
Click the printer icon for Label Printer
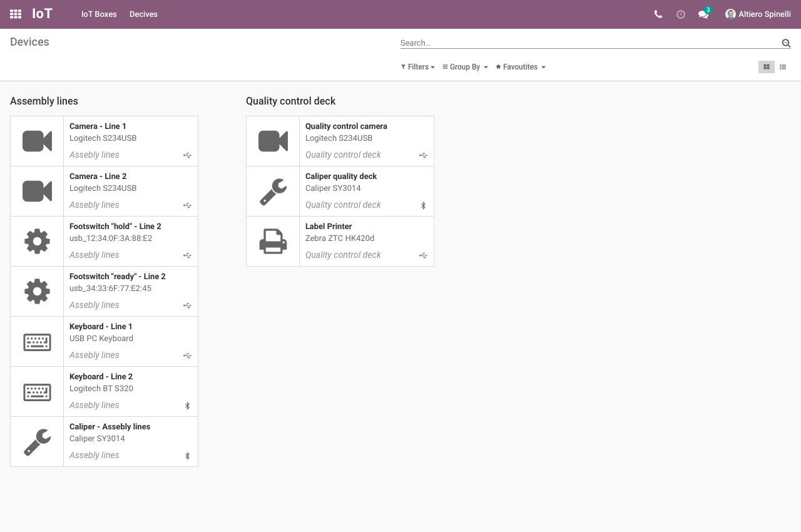[273, 241]
